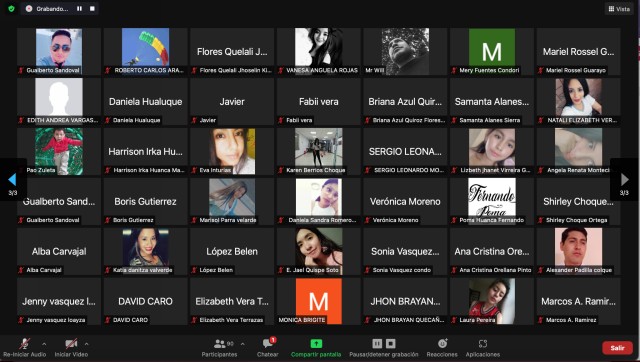Pause recording in bottom toolbar
This screenshot has width=640, height=362.
click(x=377, y=344)
